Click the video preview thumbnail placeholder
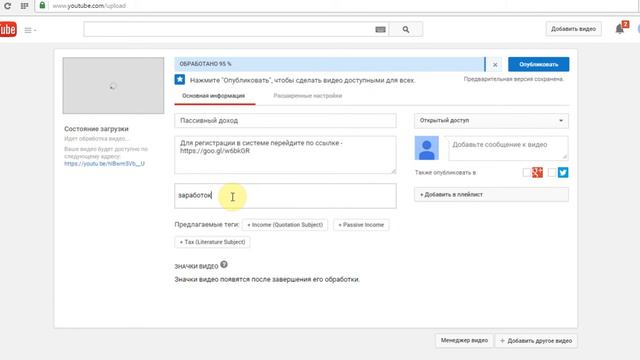Screen dimensions: 640x360 tap(113, 85)
